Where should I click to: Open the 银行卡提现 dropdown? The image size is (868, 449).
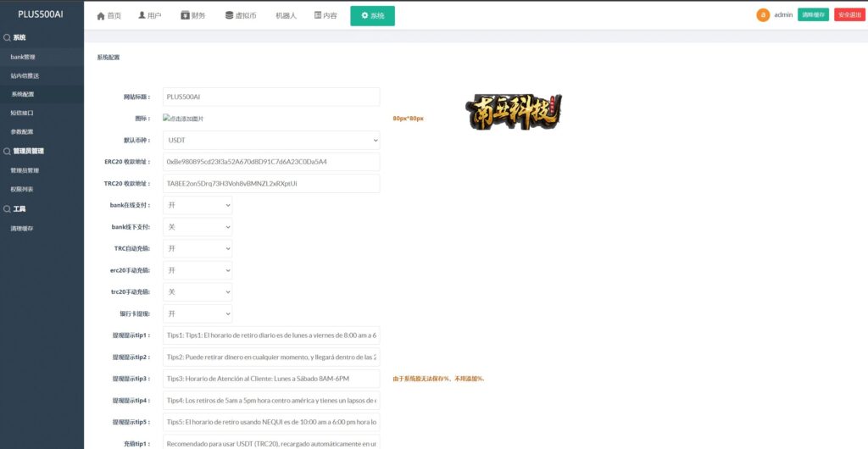[198, 314]
